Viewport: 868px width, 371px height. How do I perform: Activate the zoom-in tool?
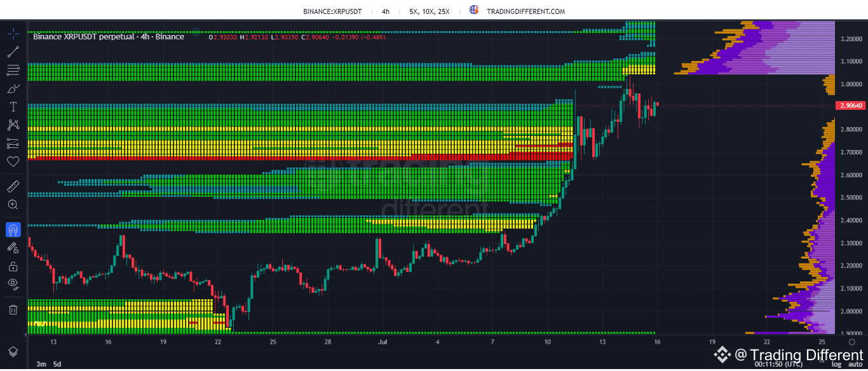(13, 205)
